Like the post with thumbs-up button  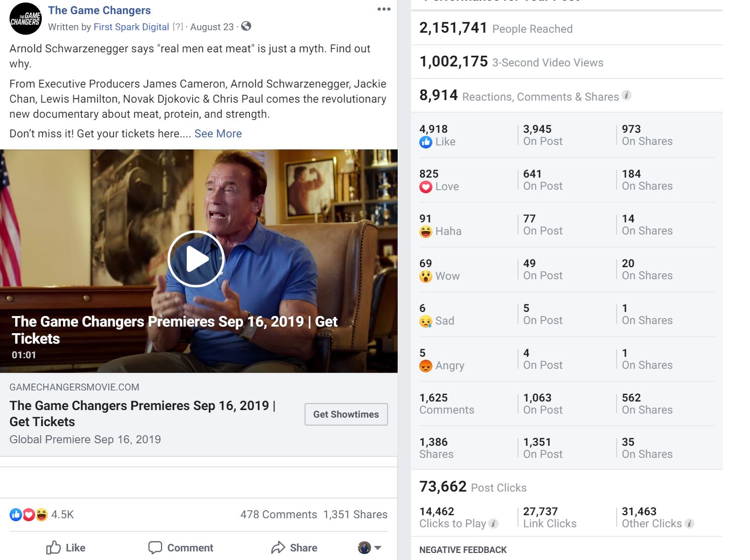pyautogui.click(x=66, y=548)
